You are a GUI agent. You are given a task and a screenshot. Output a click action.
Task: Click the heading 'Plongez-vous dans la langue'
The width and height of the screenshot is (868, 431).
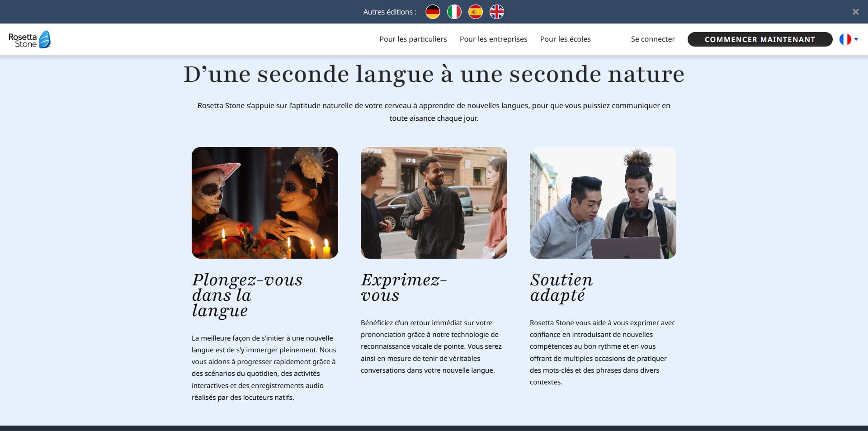[247, 295]
